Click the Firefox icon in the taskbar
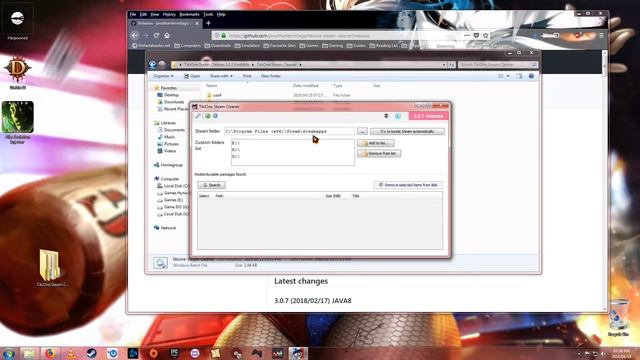640x360 pixels. point(50,353)
